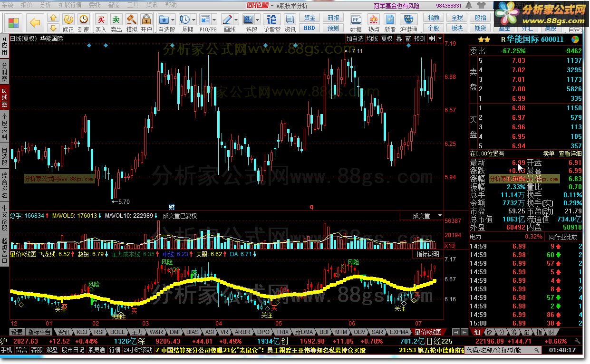Screen dimensions: 590x364
Task: Click the 代码/名称/简拼/功能 search field
Action: 503,350
